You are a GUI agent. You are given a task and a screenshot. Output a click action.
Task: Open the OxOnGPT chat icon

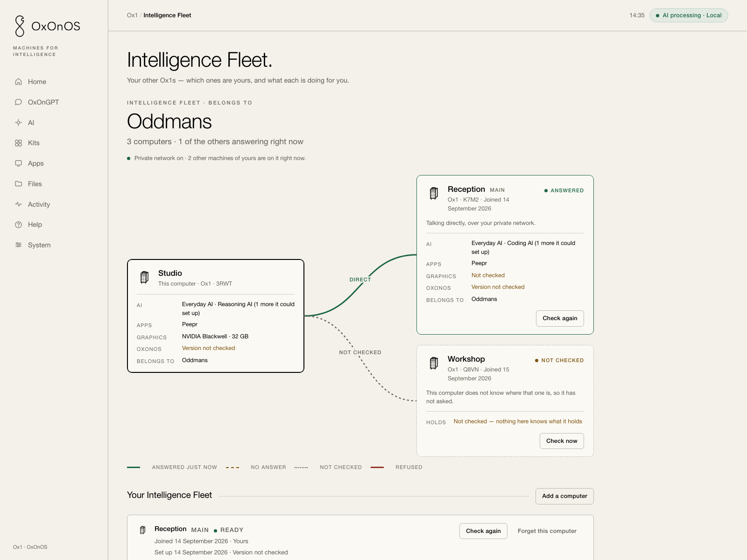click(x=19, y=102)
